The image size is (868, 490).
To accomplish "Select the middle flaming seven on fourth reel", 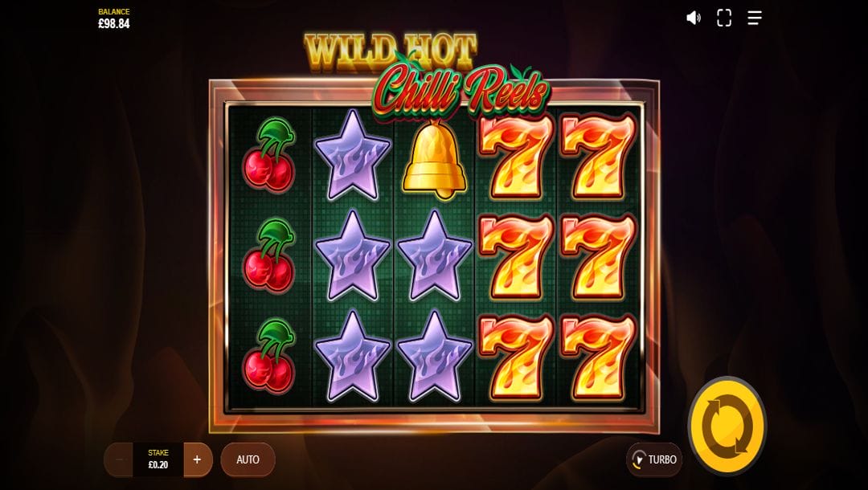I will [517, 256].
